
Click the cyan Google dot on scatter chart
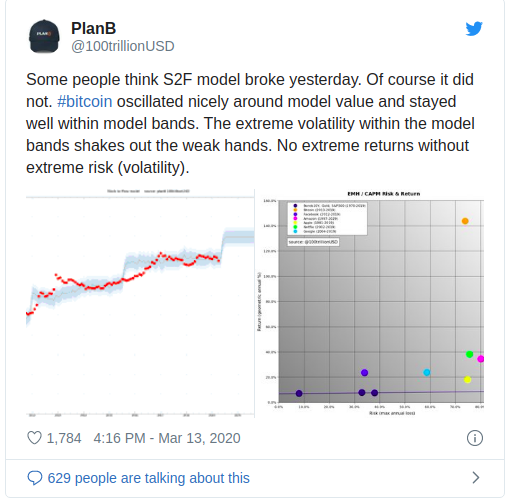pos(427,372)
